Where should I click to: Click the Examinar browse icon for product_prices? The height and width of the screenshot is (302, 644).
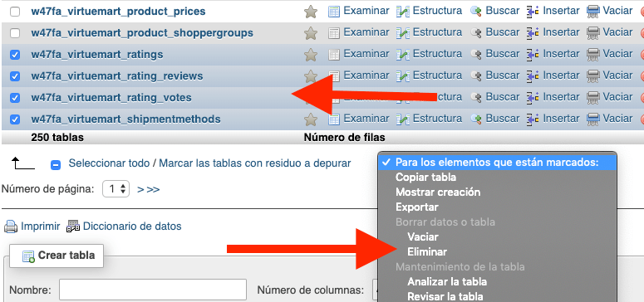(334, 12)
